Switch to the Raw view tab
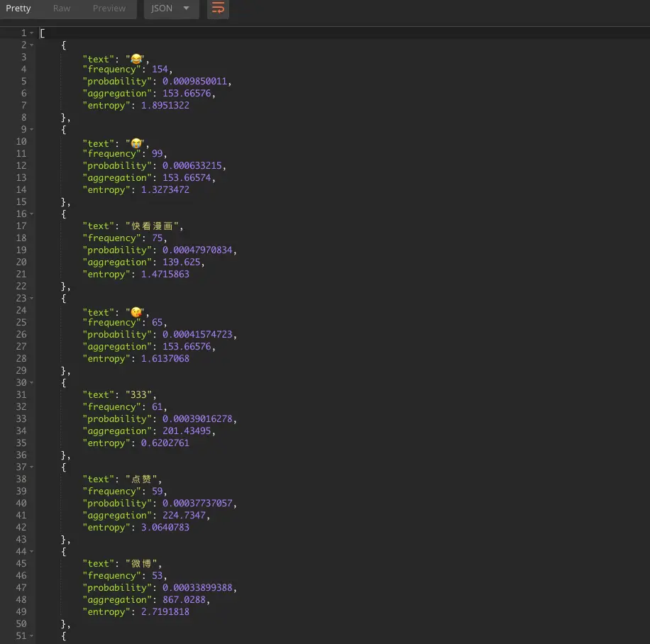Viewport: 650px width, 644px height. pos(62,9)
